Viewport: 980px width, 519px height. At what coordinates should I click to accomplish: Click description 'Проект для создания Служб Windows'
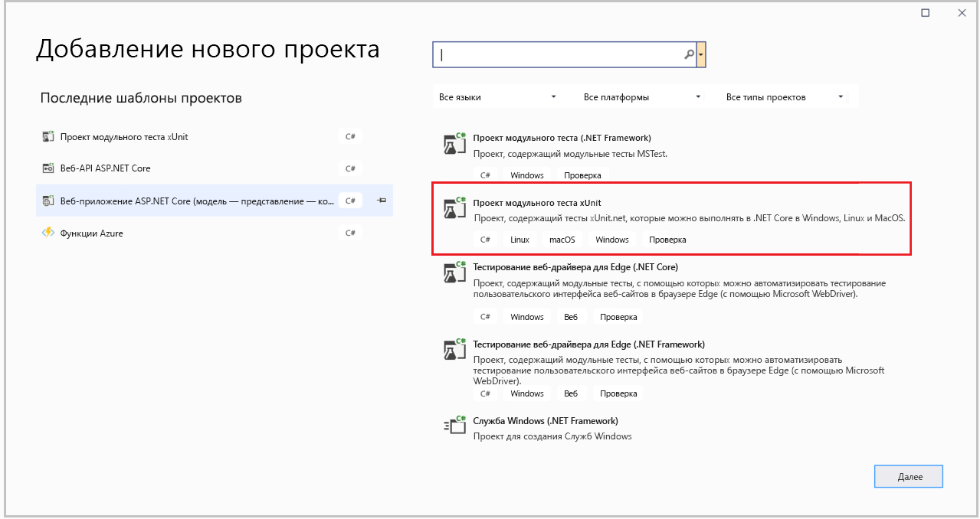[x=552, y=436]
